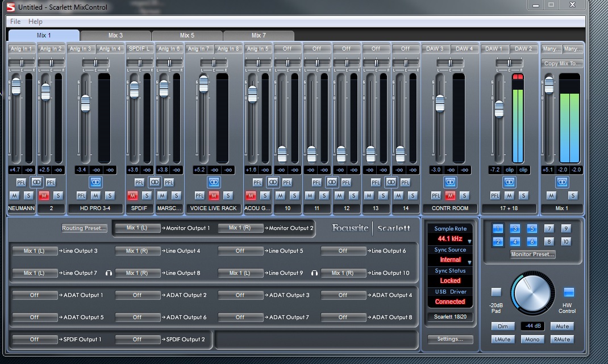Toggle stereo link on HD PRO 3-4 channel
Viewport: 608px width, 364px height.
click(x=95, y=182)
